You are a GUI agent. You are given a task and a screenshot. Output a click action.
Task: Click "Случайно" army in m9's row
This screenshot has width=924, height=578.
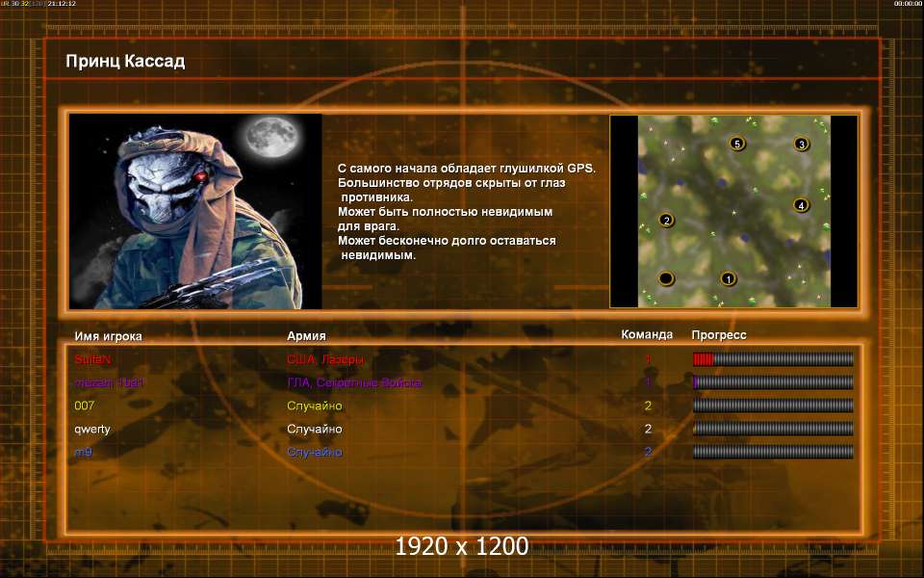[x=315, y=452]
